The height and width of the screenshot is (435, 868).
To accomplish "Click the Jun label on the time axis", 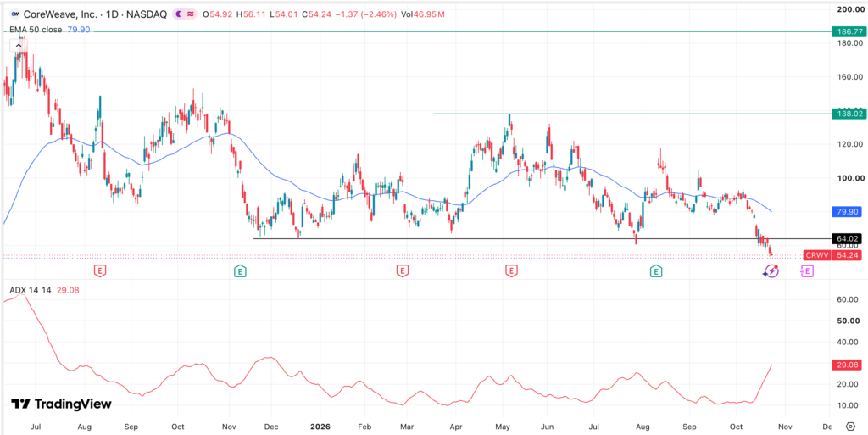I will pyautogui.click(x=547, y=427).
